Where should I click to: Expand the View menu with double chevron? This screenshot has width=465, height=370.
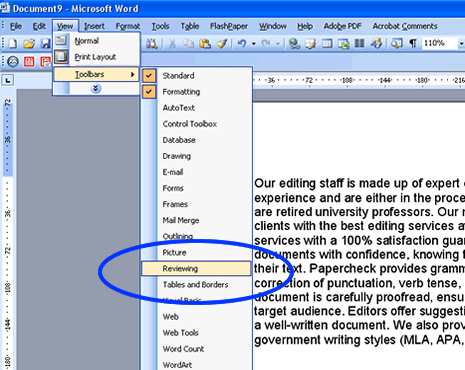pyautogui.click(x=96, y=88)
